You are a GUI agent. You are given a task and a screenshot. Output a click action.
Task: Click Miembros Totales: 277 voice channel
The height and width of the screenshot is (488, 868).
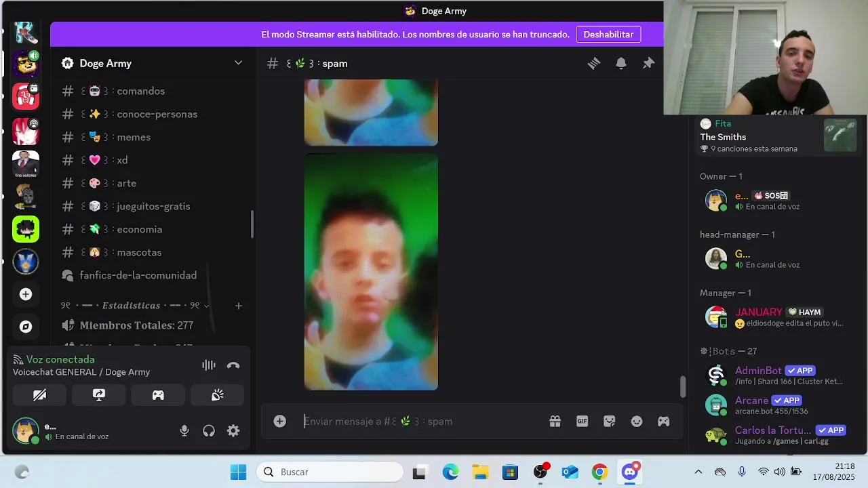(x=136, y=325)
